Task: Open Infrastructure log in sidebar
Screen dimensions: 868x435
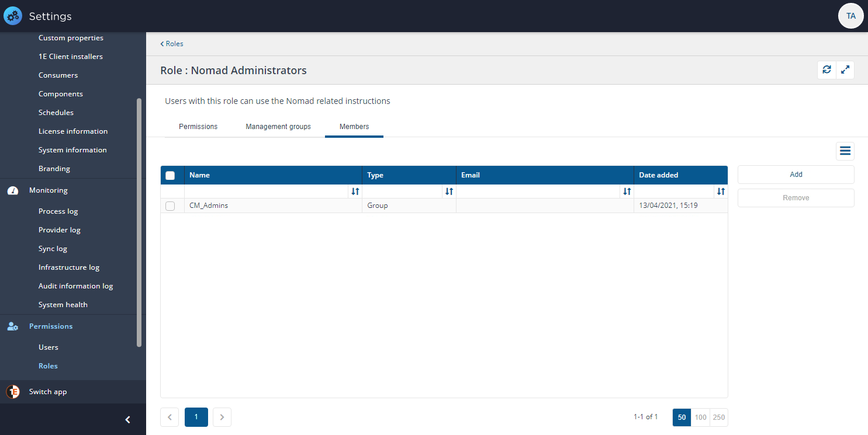Action: (69, 267)
